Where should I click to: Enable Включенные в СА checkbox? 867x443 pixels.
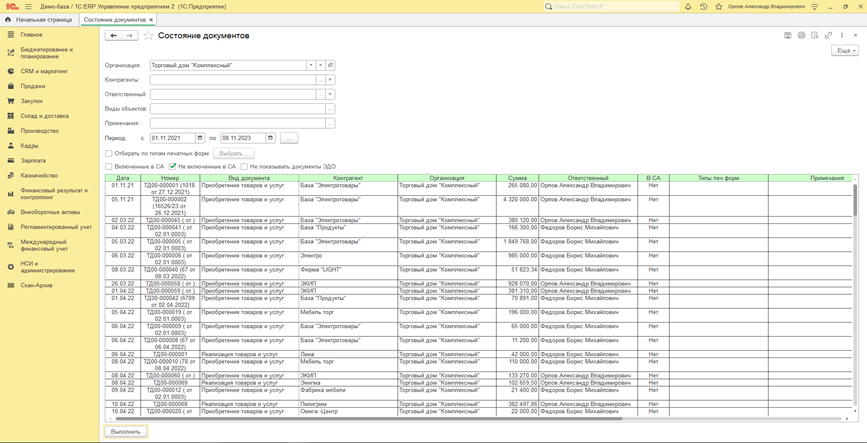(x=109, y=166)
